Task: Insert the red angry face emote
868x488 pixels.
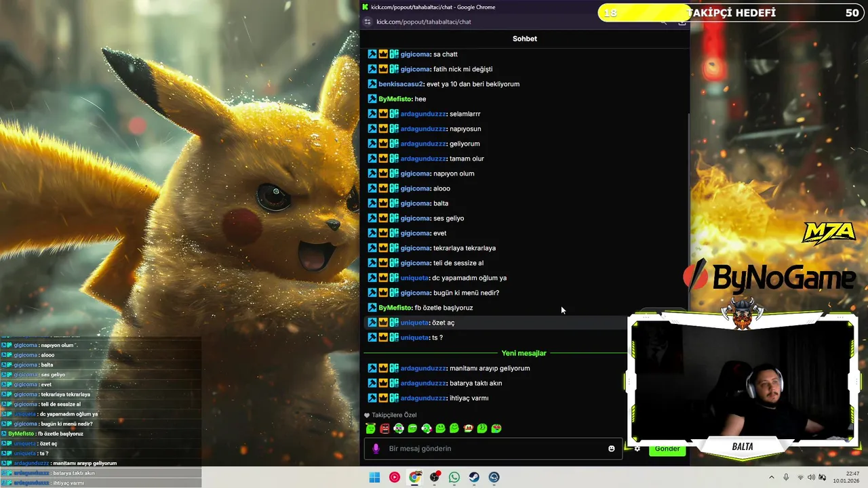Action: (x=384, y=428)
